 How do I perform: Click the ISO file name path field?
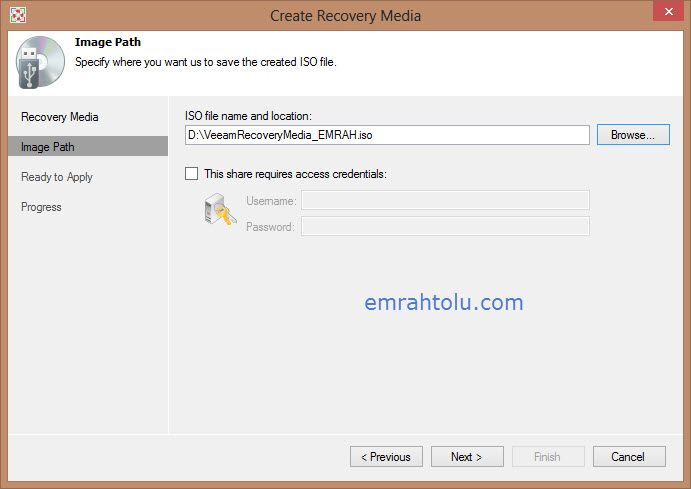[387, 135]
